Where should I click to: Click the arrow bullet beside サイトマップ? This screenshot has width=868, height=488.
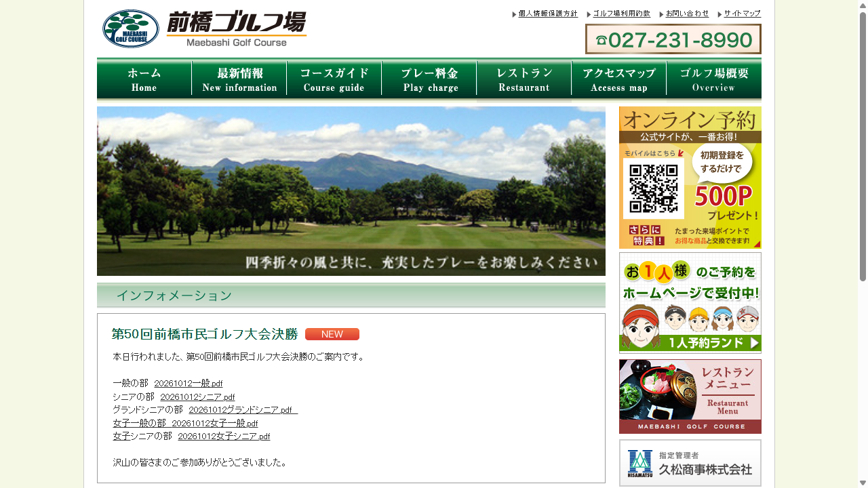tap(719, 14)
